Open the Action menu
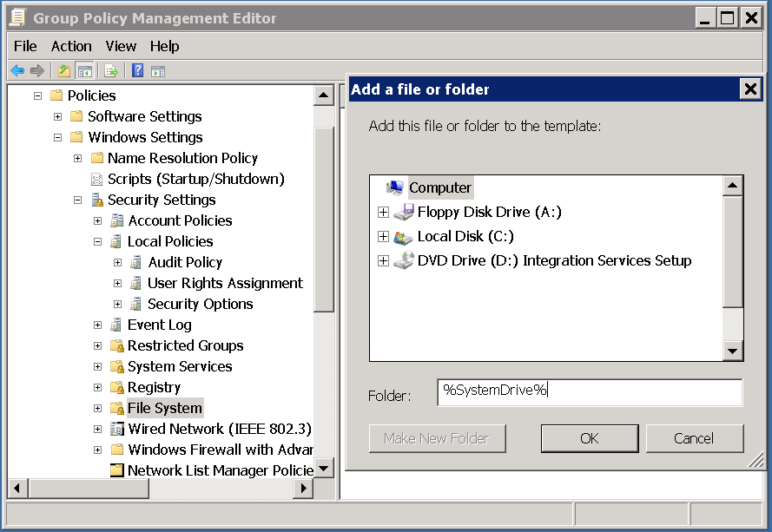The height and width of the screenshot is (532, 772). [71, 46]
